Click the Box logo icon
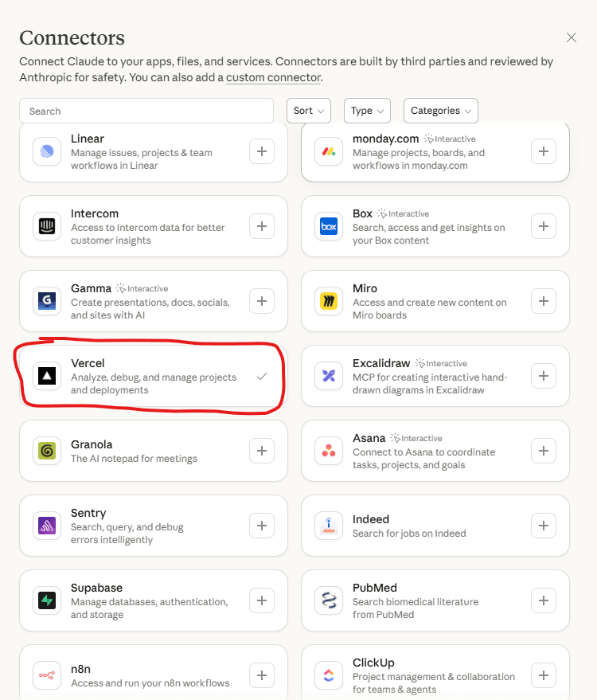 pyautogui.click(x=329, y=226)
